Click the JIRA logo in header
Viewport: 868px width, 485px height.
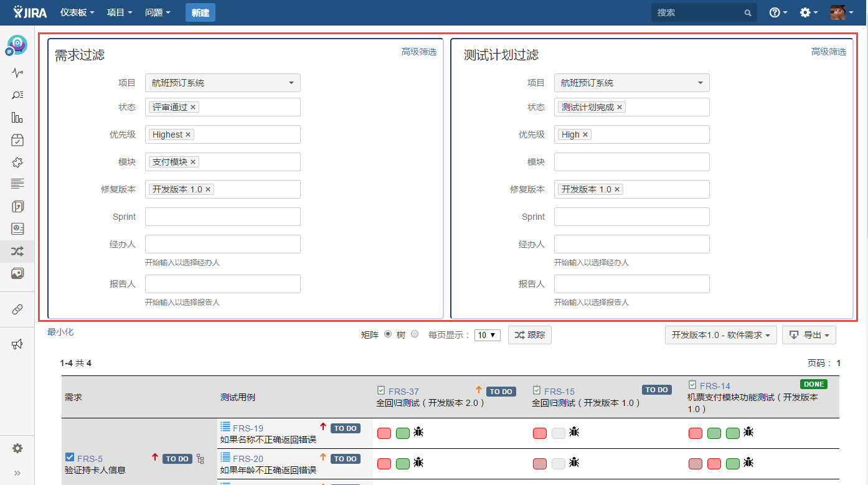coord(30,12)
